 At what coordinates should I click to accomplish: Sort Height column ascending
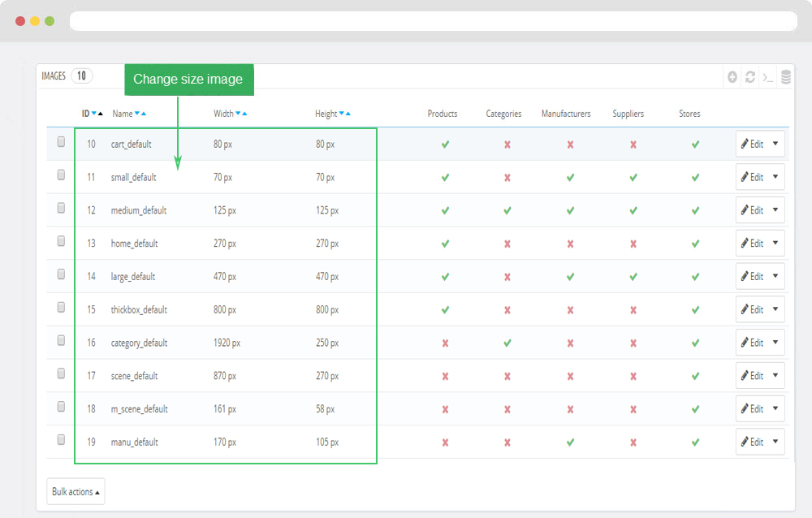click(348, 114)
